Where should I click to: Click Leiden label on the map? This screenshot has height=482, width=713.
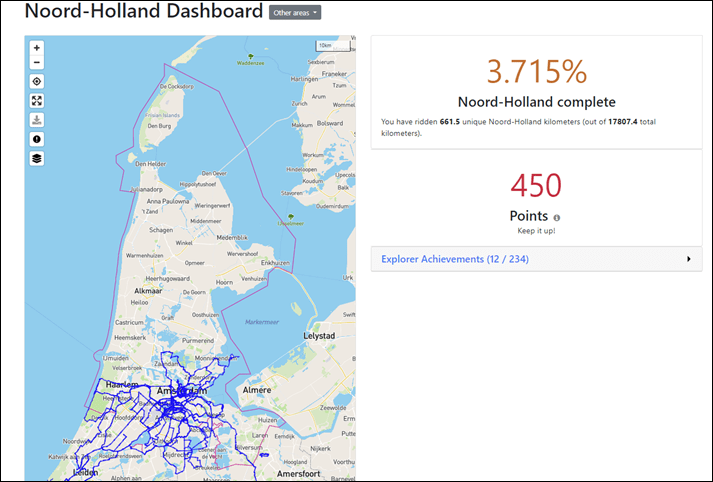85,472
